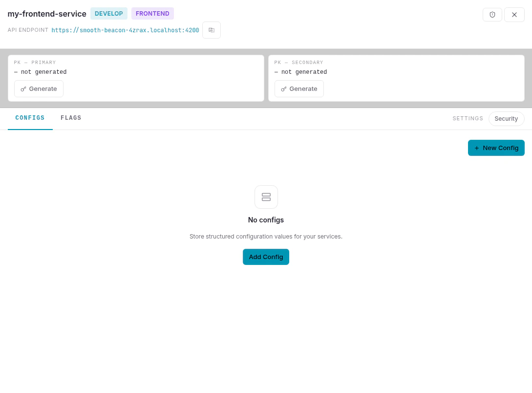Click the 'API ENDPOINT' label
Screen dimensions: 532x393
(x=28, y=30)
